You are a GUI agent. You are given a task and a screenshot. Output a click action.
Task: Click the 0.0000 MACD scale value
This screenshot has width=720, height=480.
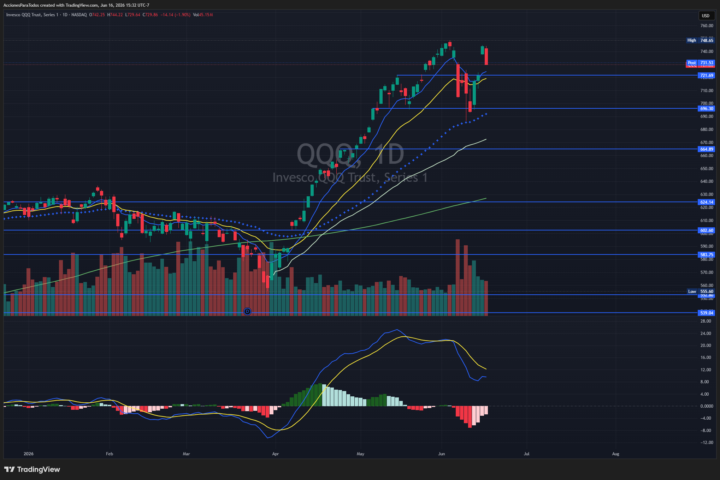click(x=706, y=406)
